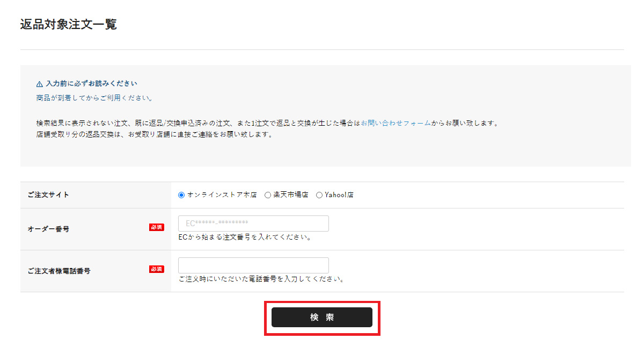Click the 返品対象注文一覧 page heading
Viewport: 644px width, 353px height.
tap(68, 24)
